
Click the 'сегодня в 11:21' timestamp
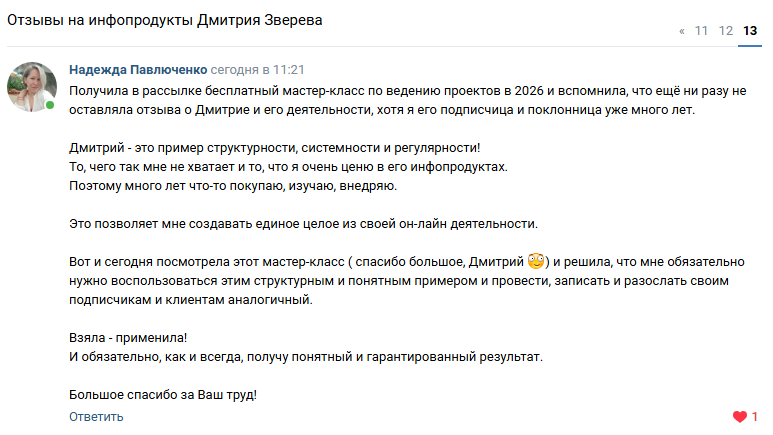257,71
